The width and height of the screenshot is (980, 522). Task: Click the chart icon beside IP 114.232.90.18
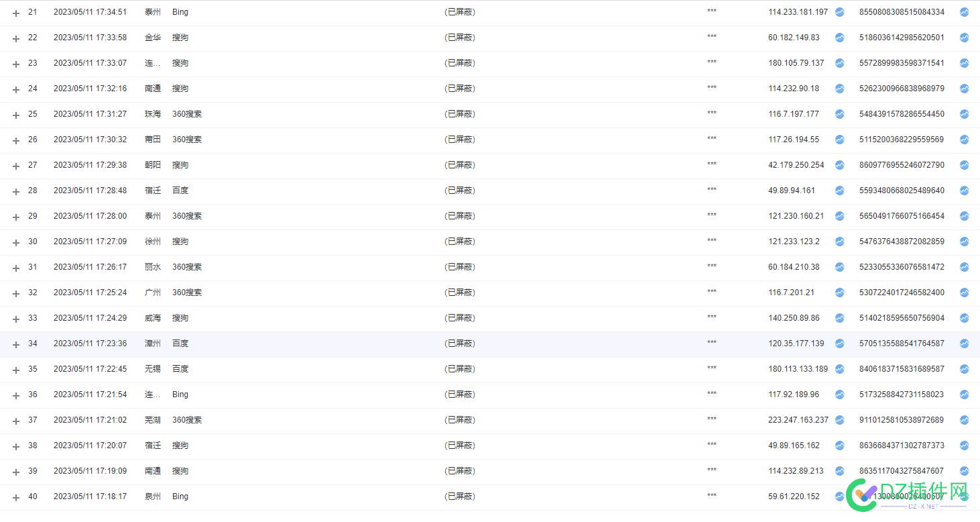pyautogui.click(x=839, y=89)
